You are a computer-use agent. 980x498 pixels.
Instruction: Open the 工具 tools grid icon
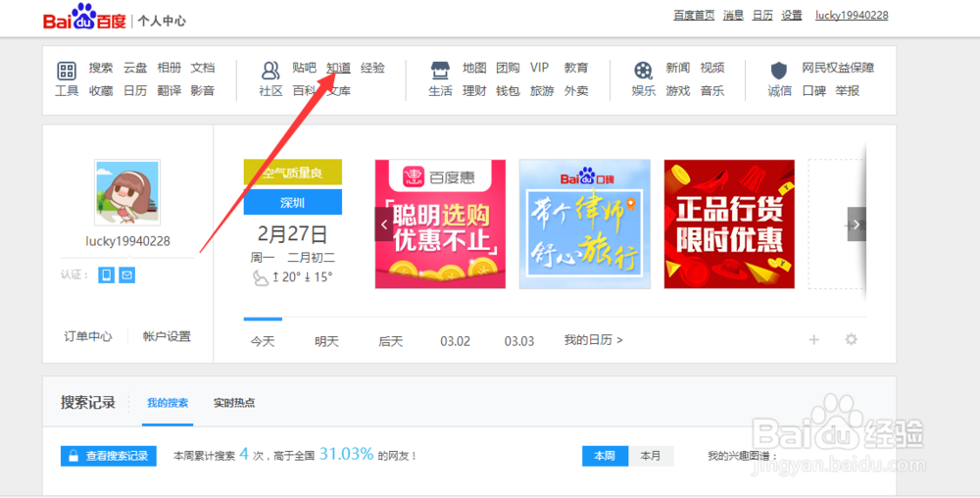(x=67, y=71)
